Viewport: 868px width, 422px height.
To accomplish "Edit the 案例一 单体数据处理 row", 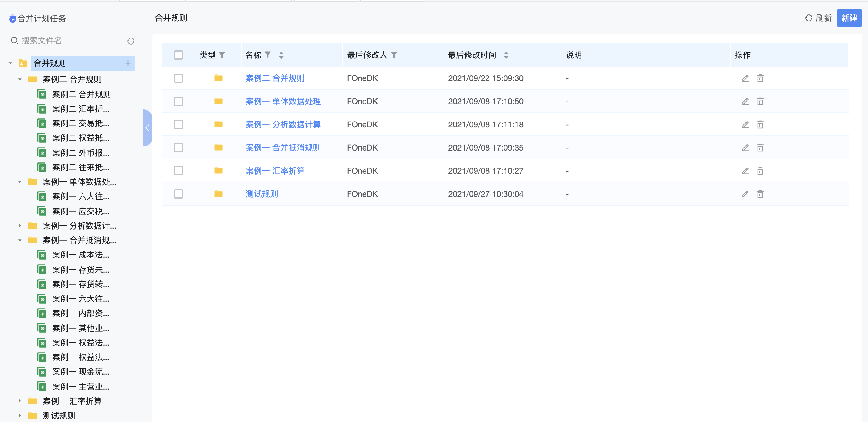I will pyautogui.click(x=745, y=101).
